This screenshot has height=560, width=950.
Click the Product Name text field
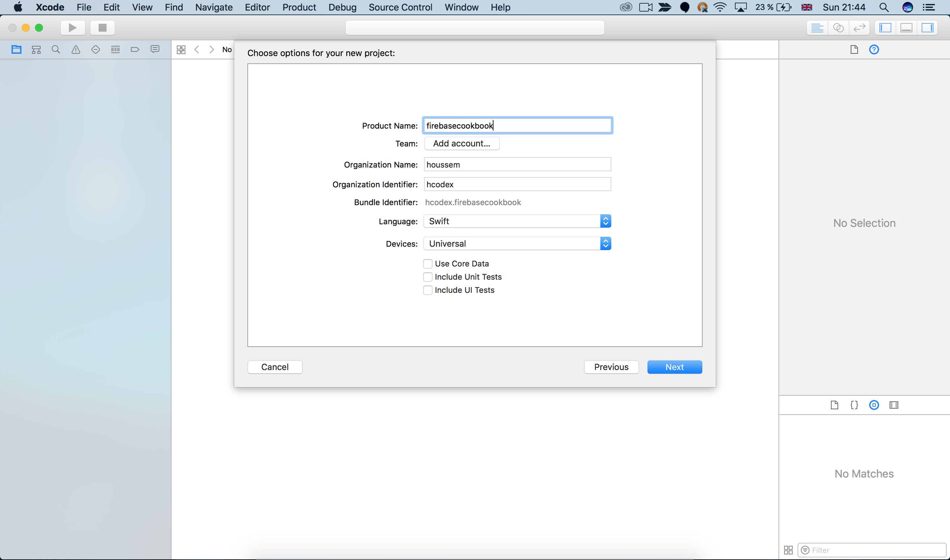pyautogui.click(x=518, y=125)
